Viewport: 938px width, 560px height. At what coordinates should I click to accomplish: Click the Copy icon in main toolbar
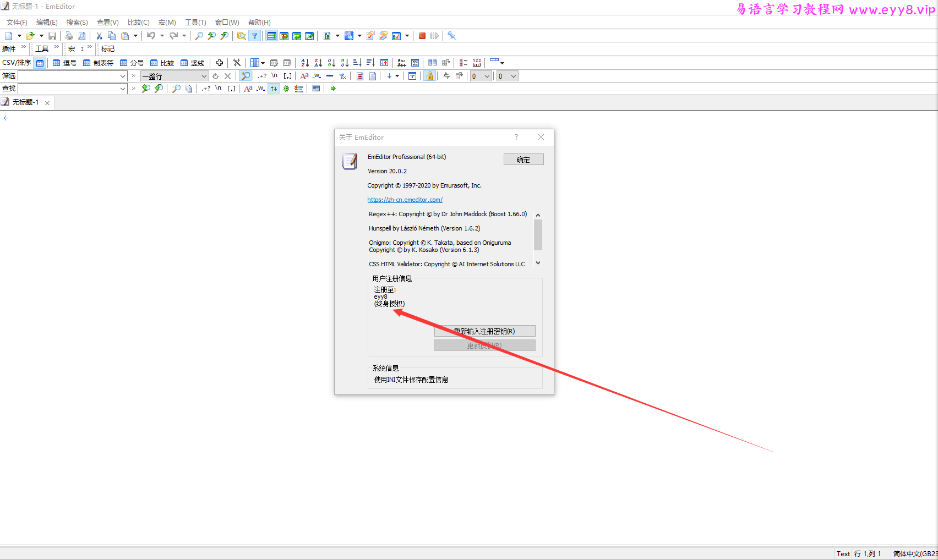coord(112,36)
